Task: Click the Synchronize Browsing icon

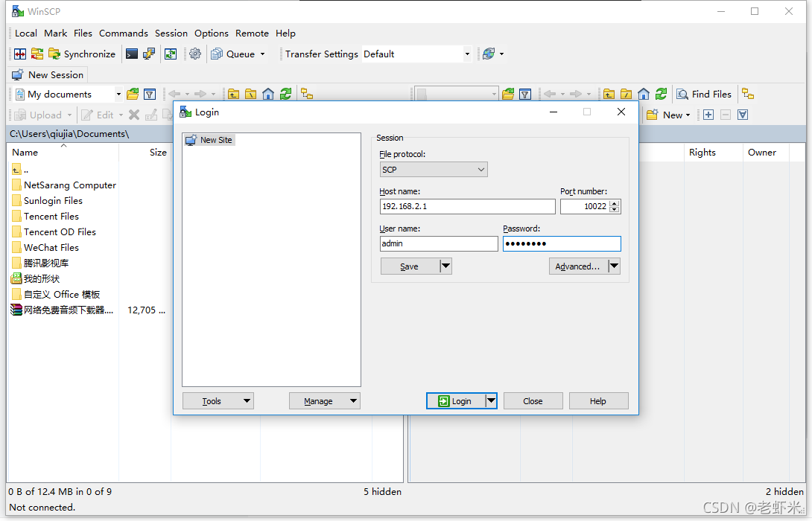Action: coord(37,54)
